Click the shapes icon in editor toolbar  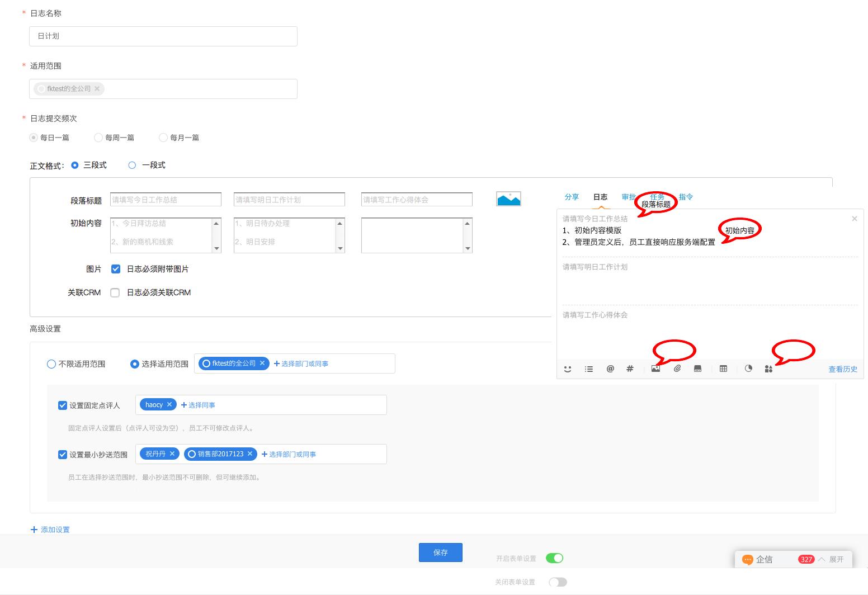[x=768, y=369]
